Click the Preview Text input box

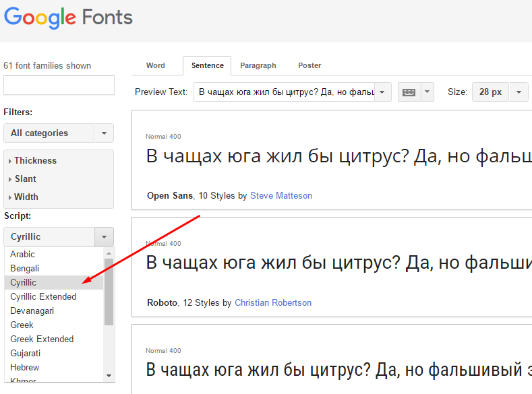(x=284, y=92)
